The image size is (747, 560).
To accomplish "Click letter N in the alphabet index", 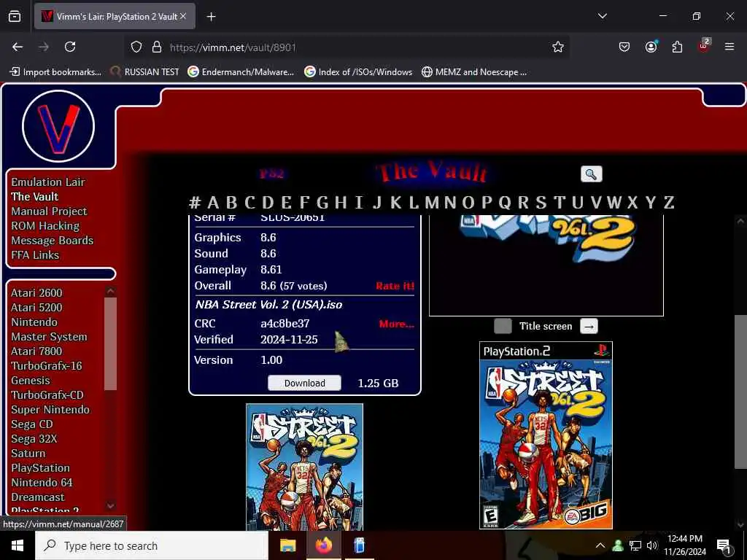I will tap(449, 203).
